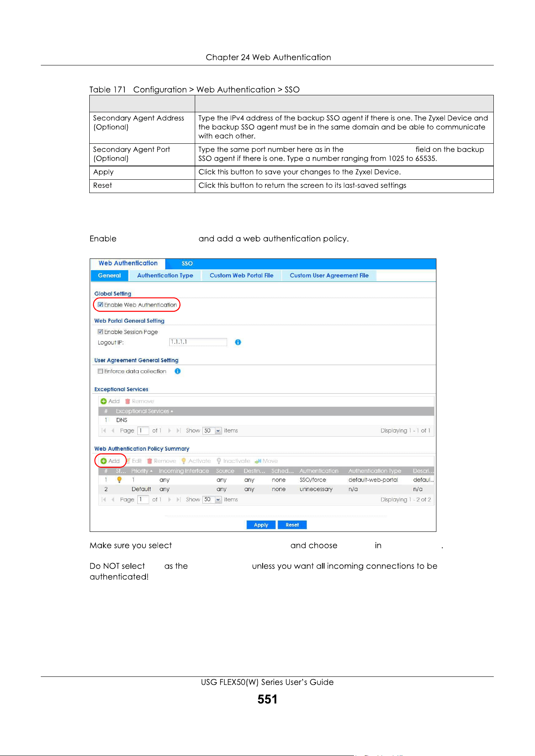Switch to the Web Authentication top tab
535x756 pixels.
[x=128, y=263]
